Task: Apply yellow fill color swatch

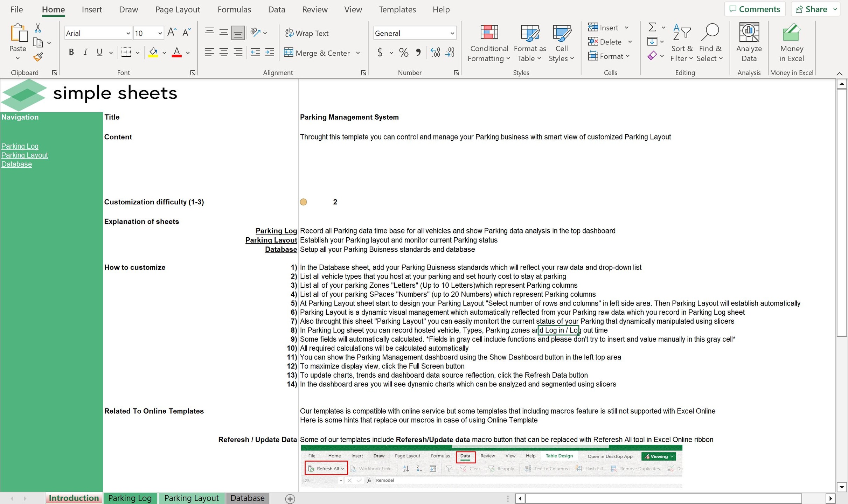Action: click(153, 52)
